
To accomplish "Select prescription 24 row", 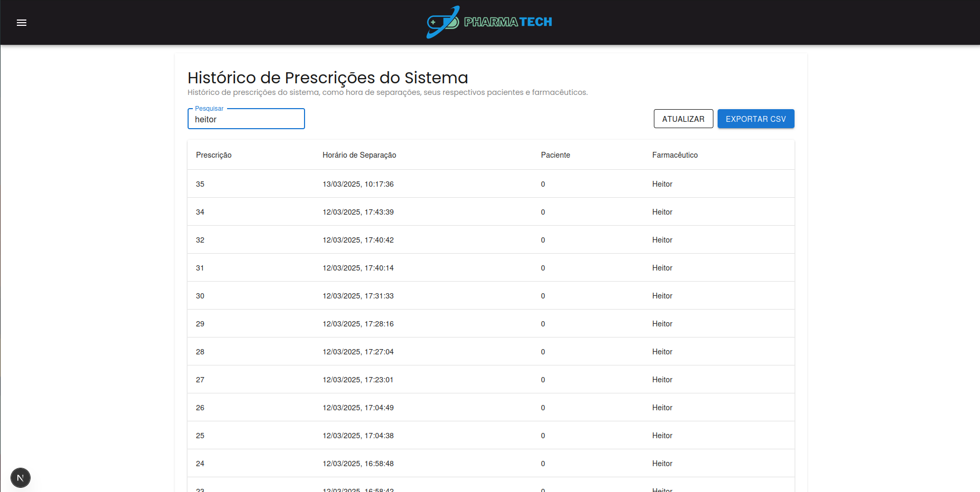I will click(x=491, y=464).
